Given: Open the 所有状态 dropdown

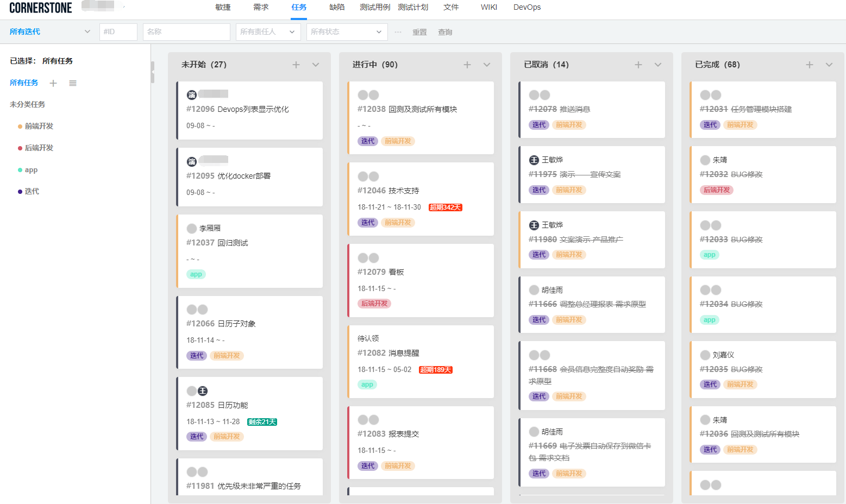Looking at the screenshot, I should point(347,31).
